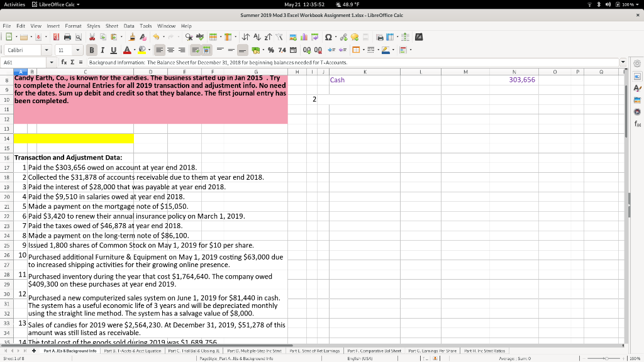
Task: Toggle bold formatting
Action: (x=92, y=49)
